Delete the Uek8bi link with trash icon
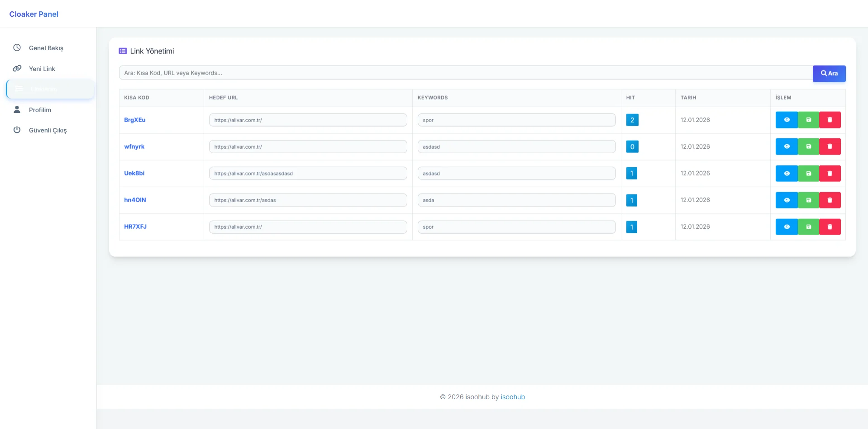 830,173
